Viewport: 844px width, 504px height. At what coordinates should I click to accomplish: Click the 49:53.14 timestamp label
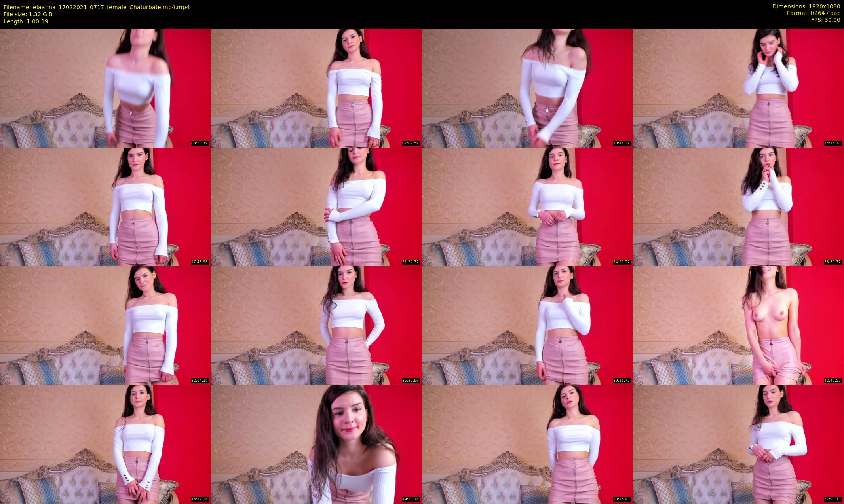[x=411, y=499]
